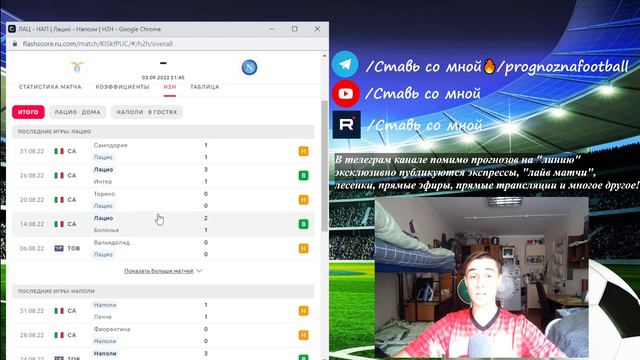This screenshot has width=640, height=360.
Task: Click Italy flag on 26.08.22 Lazio–Inter row
Action: coord(59,176)
